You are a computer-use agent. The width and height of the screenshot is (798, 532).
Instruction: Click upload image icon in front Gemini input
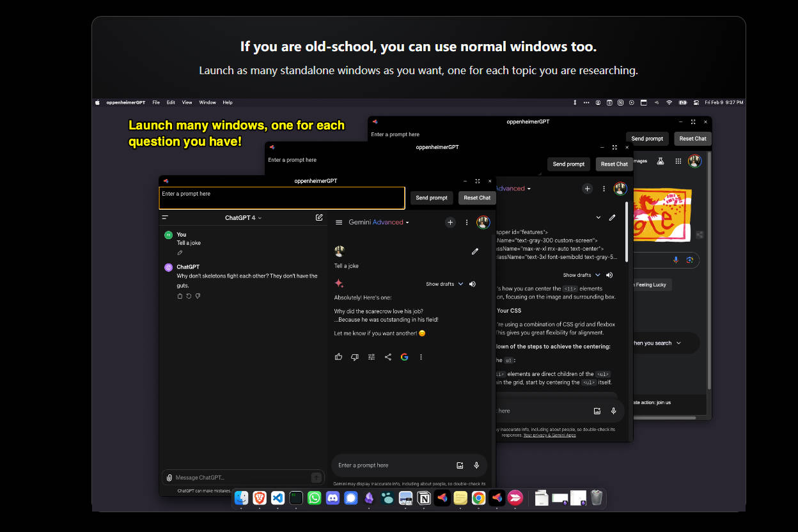pyautogui.click(x=460, y=465)
